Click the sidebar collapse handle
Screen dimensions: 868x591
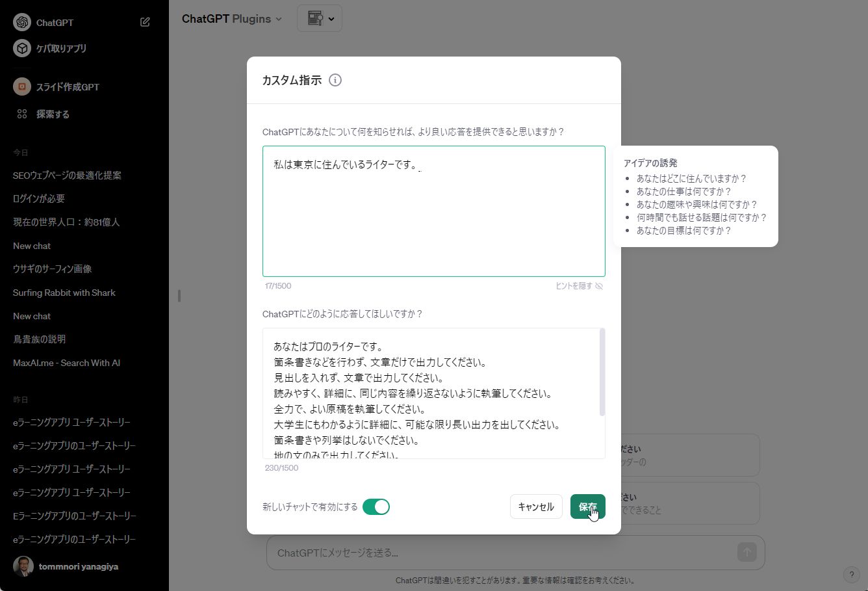(x=179, y=296)
